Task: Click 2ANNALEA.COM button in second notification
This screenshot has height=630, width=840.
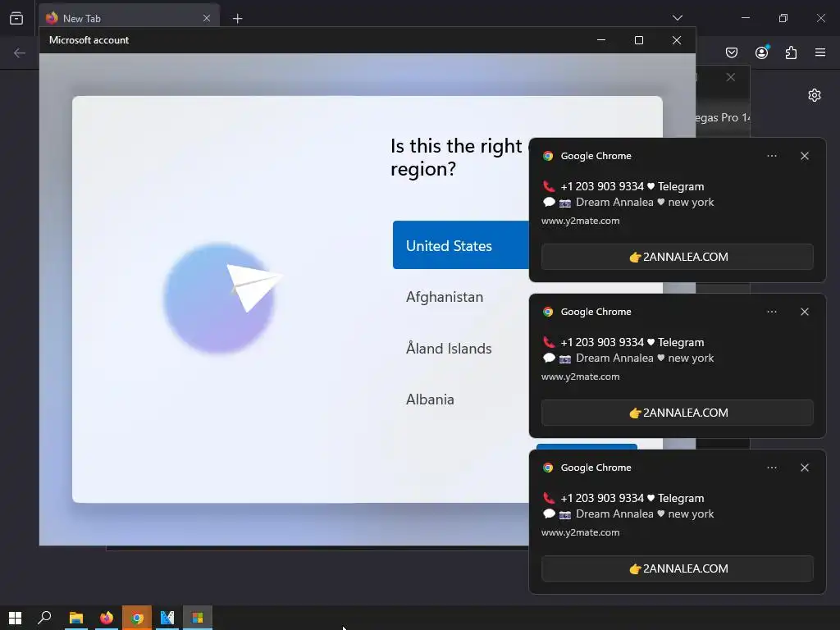Action: coord(677,413)
